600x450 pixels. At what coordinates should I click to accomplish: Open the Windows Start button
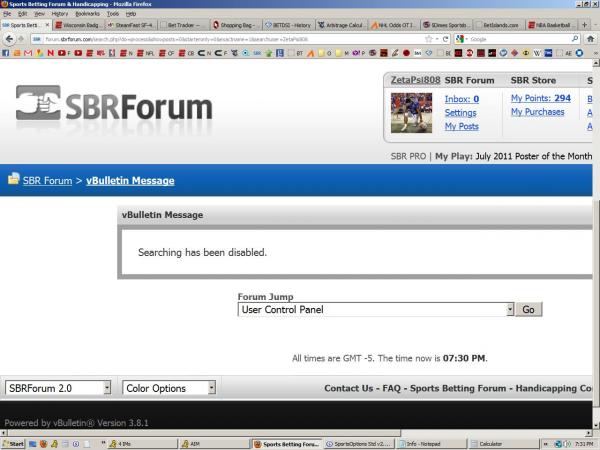point(14,443)
